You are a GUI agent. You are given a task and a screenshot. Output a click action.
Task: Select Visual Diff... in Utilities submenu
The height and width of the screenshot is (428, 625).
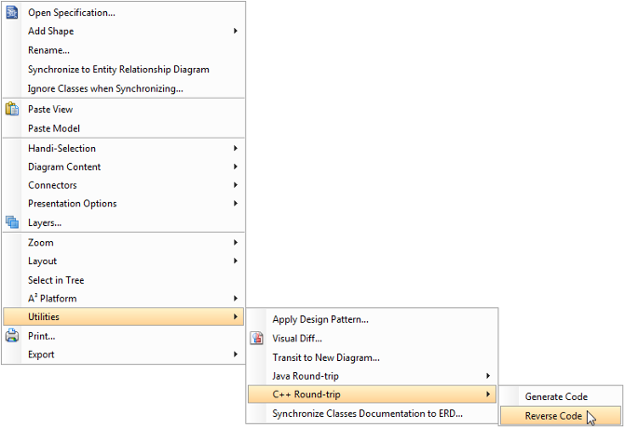click(372, 338)
